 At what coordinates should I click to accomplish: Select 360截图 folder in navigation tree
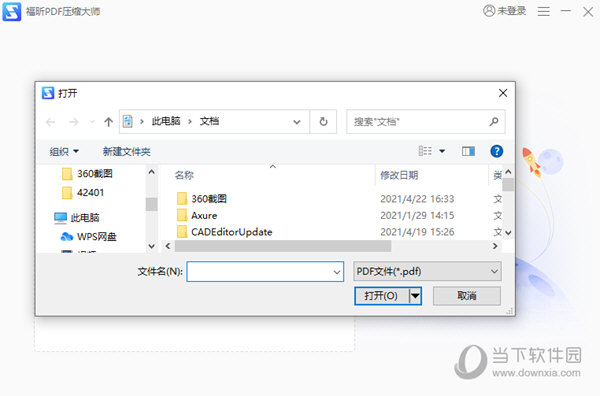pos(87,174)
